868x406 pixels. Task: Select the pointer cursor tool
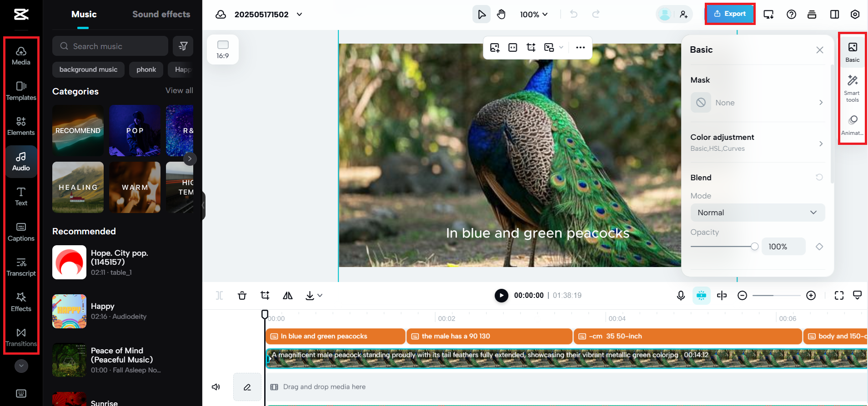[x=482, y=15]
